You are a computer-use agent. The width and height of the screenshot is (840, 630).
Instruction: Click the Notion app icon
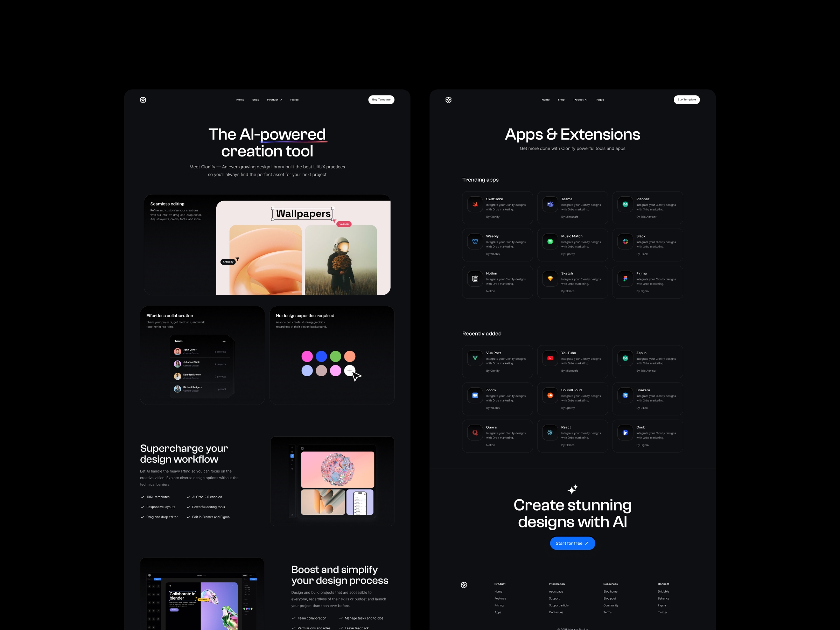475,279
